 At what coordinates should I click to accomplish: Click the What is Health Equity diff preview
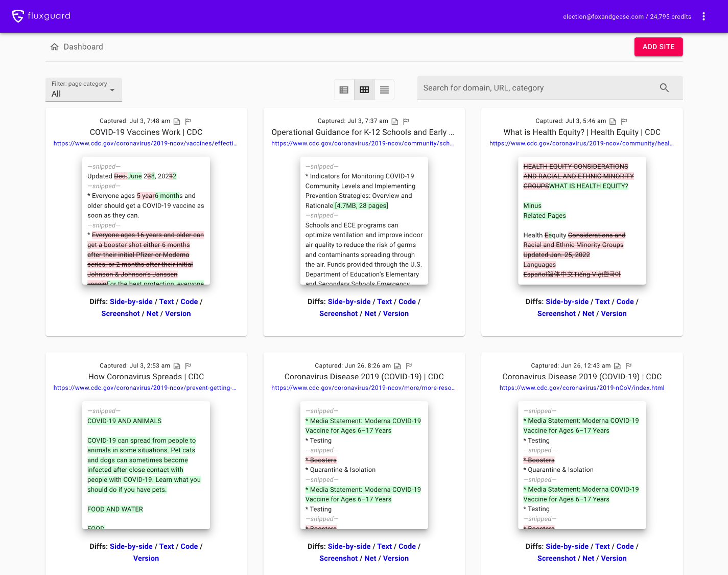582,221
